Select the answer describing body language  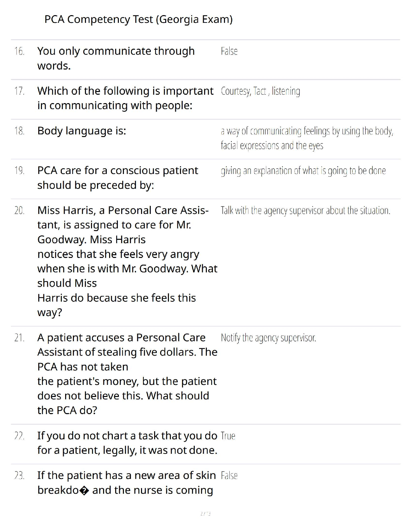pyautogui.click(x=307, y=138)
